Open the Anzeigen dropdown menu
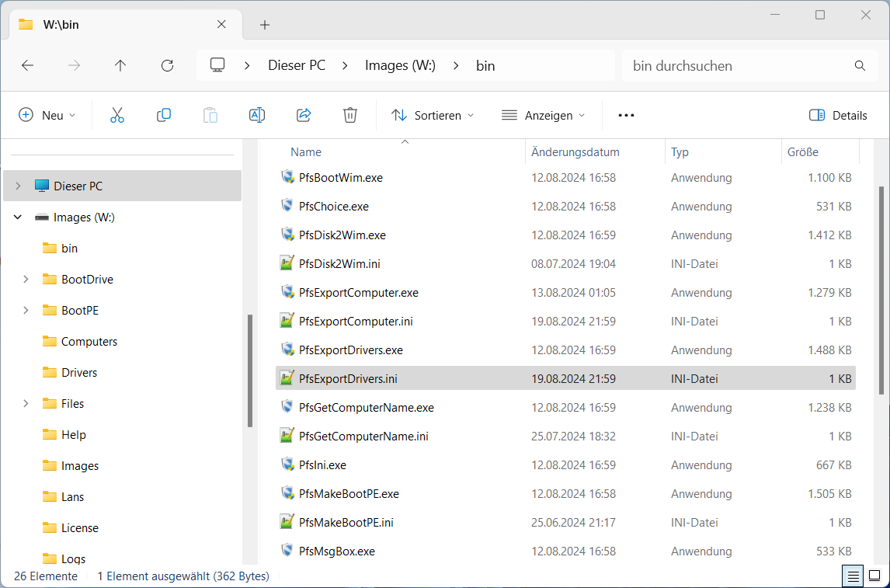This screenshot has width=890, height=588. click(x=543, y=115)
